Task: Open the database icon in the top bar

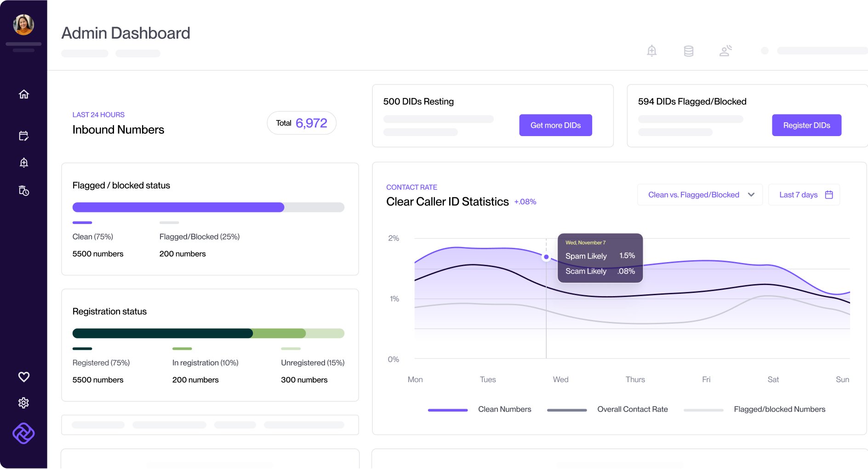Action: tap(688, 51)
